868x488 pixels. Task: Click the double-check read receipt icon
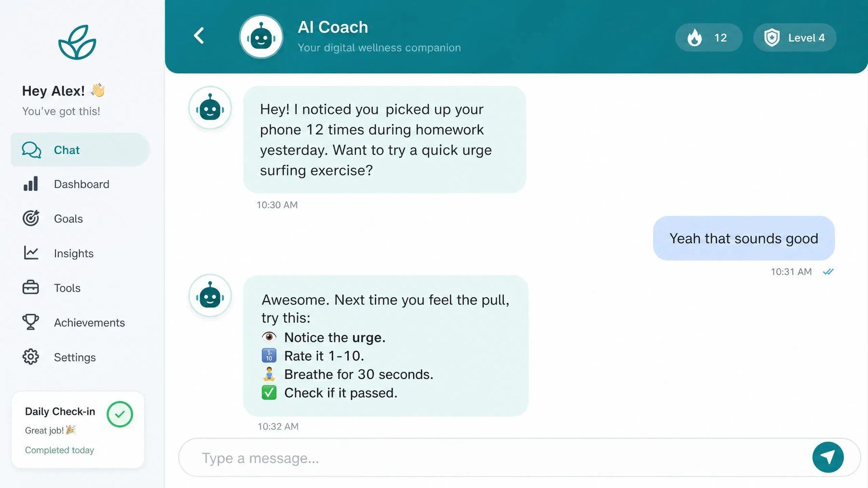point(828,272)
